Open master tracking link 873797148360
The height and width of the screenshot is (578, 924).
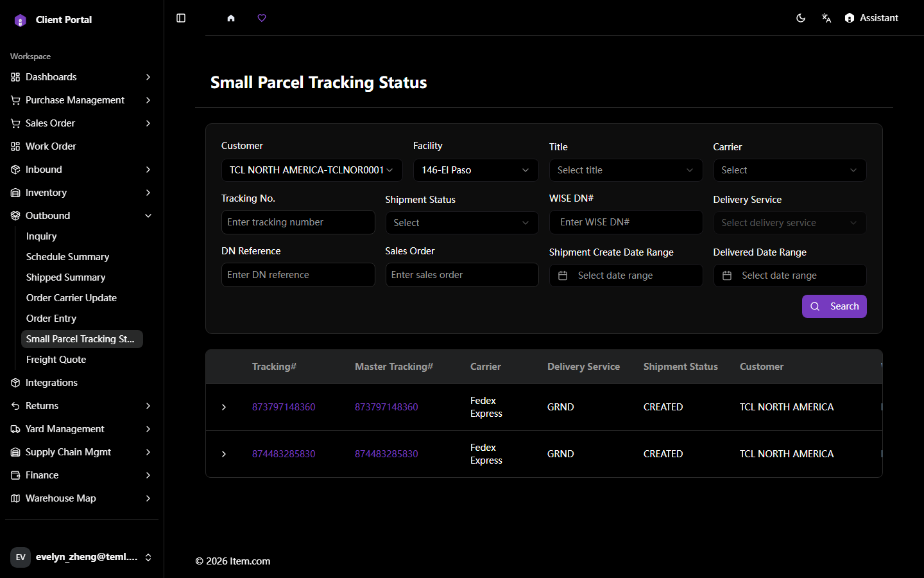click(x=386, y=407)
